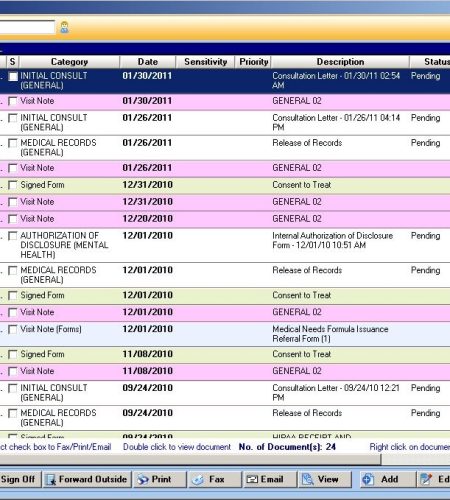Screen dimensions: 450x500
Task: Click the View document icon
Action: (307, 480)
